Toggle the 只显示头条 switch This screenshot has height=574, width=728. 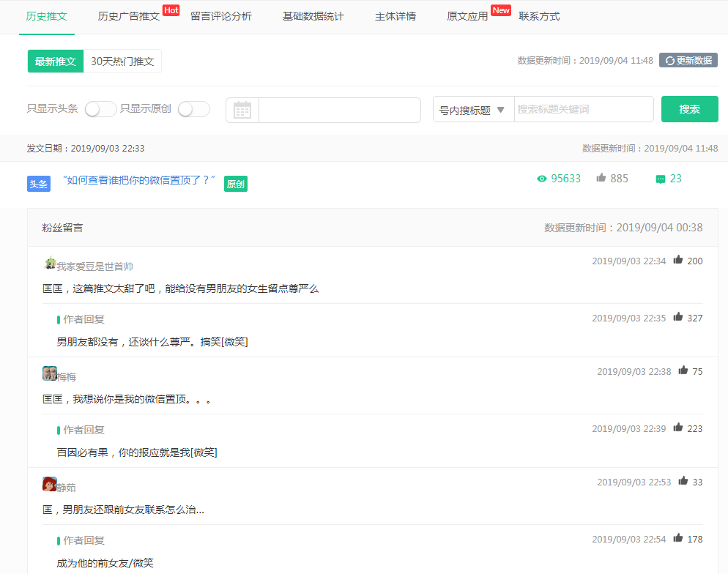pyautogui.click(x=100, y=110)
